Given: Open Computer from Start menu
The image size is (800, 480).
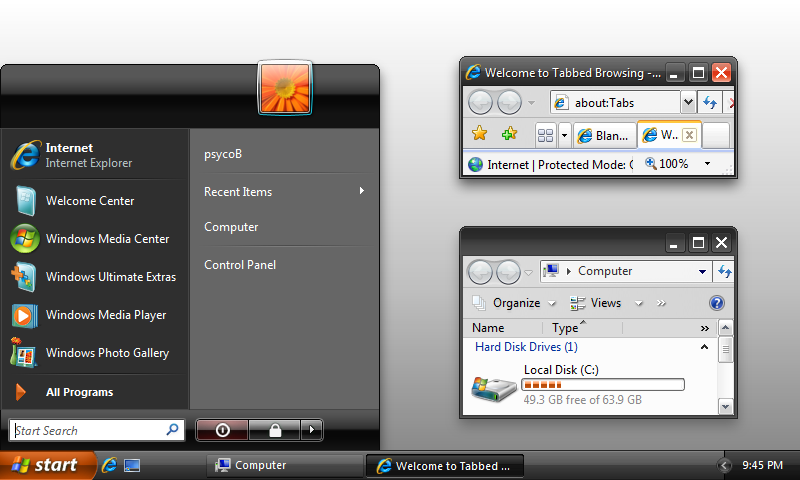Looking at the screenshot, I should (x=231, y=227).
